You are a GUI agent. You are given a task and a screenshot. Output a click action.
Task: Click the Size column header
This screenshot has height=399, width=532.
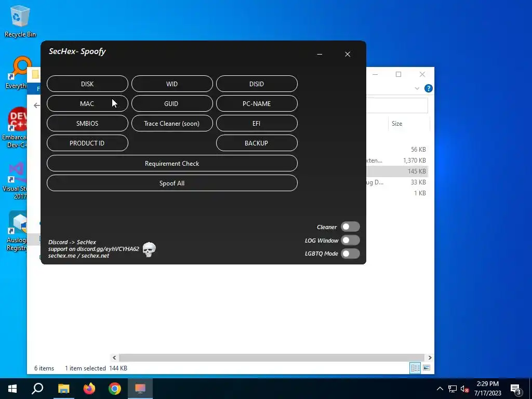(408, 124)
